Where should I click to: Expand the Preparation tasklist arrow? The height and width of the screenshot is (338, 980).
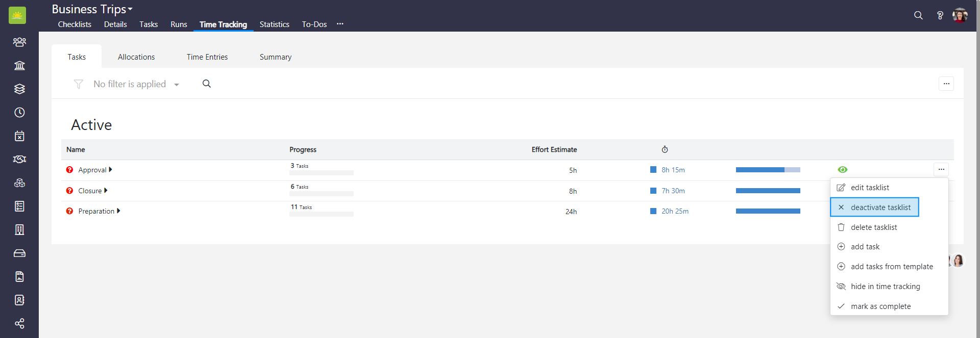pos(119,211)
